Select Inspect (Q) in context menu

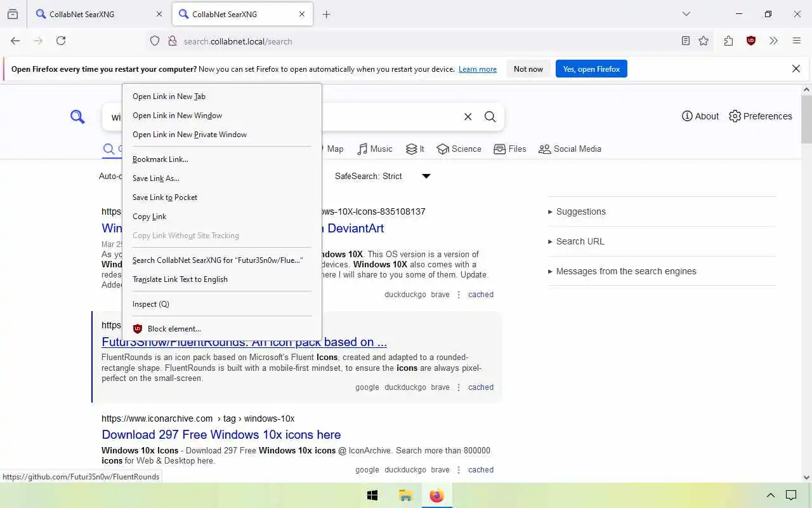222,304
